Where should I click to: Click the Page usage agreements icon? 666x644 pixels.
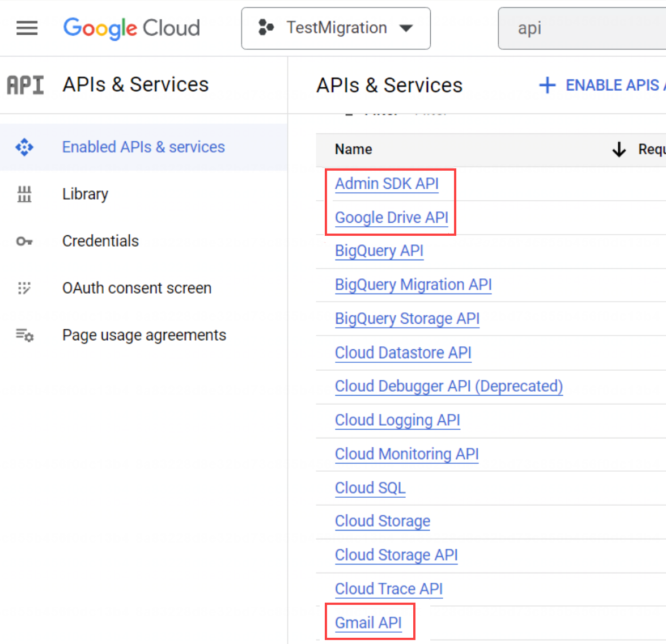tap(24, 336)
